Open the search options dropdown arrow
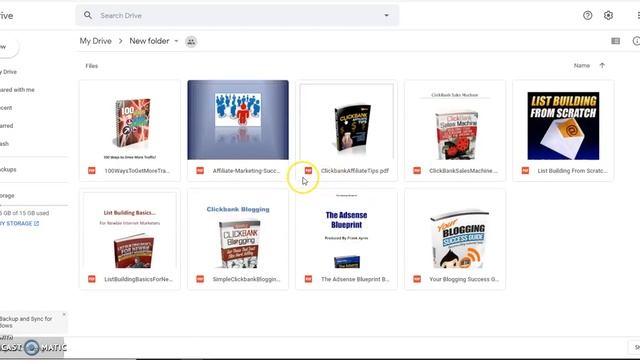Image resolution: width=640 pixels, height=360 pixels. click(386, 16)
